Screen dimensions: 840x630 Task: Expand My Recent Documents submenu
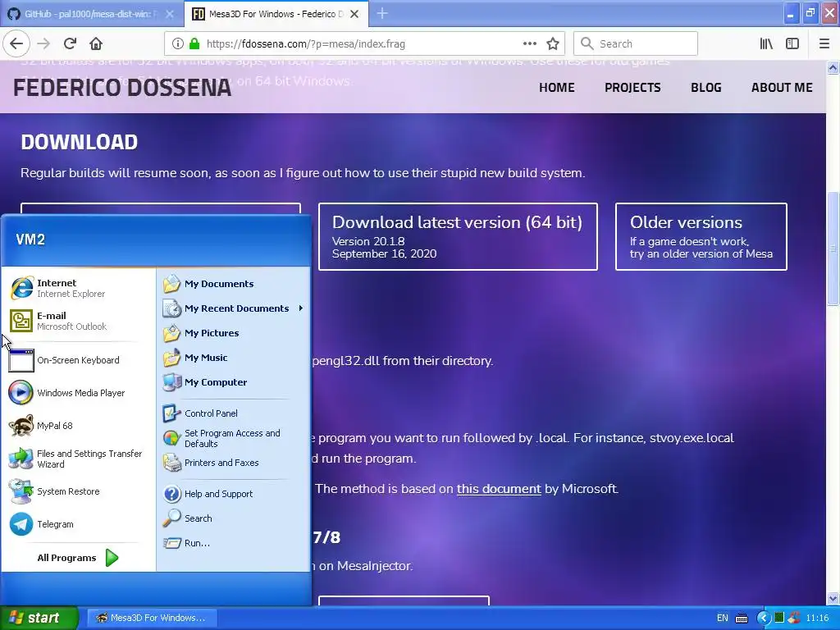coord(233,308)
